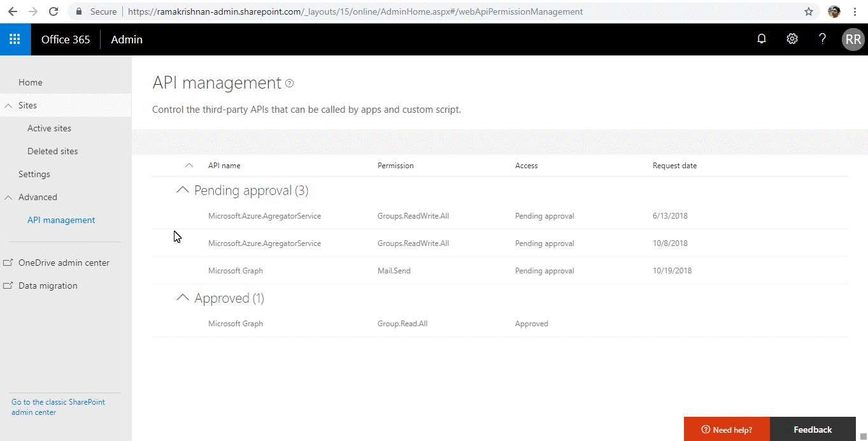
Task: Bookmark this page with the star icon
Action: [809, 11]
